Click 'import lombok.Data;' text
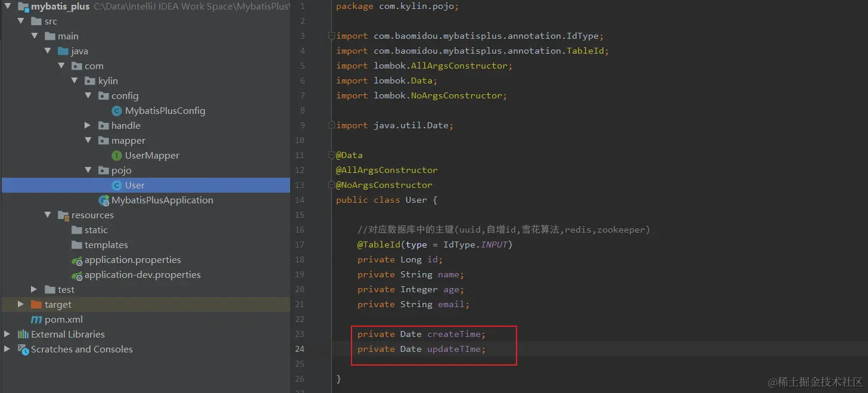Screen dimensions: 868x393 coord(387,81)
